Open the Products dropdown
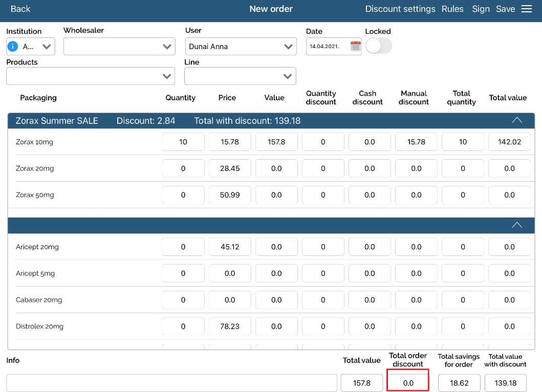This screenshot has height=392, width=542. [91, 76]
